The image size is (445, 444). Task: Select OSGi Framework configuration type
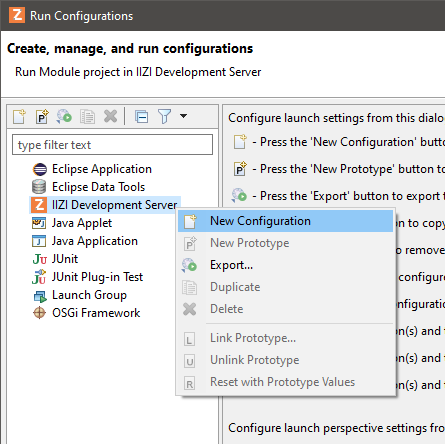(x=96, y=313)
